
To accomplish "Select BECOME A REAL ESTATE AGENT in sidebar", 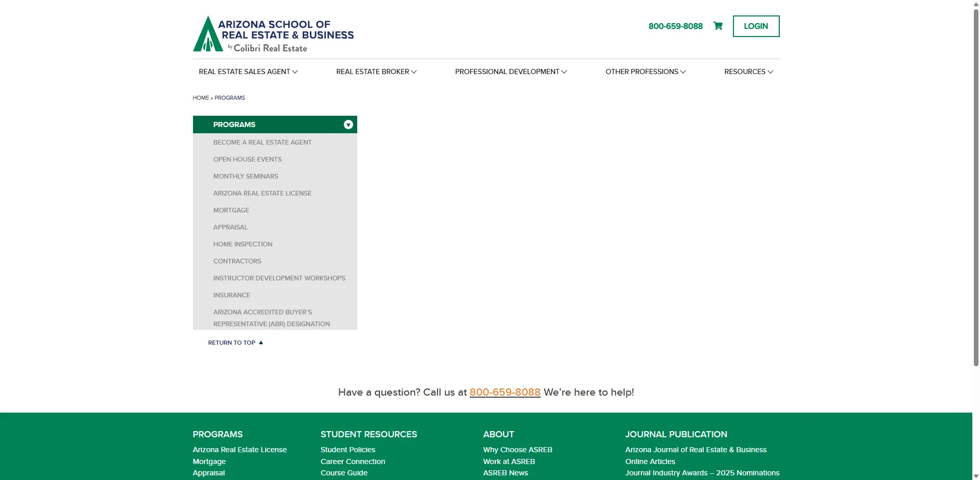I will (x=262, y=142).
